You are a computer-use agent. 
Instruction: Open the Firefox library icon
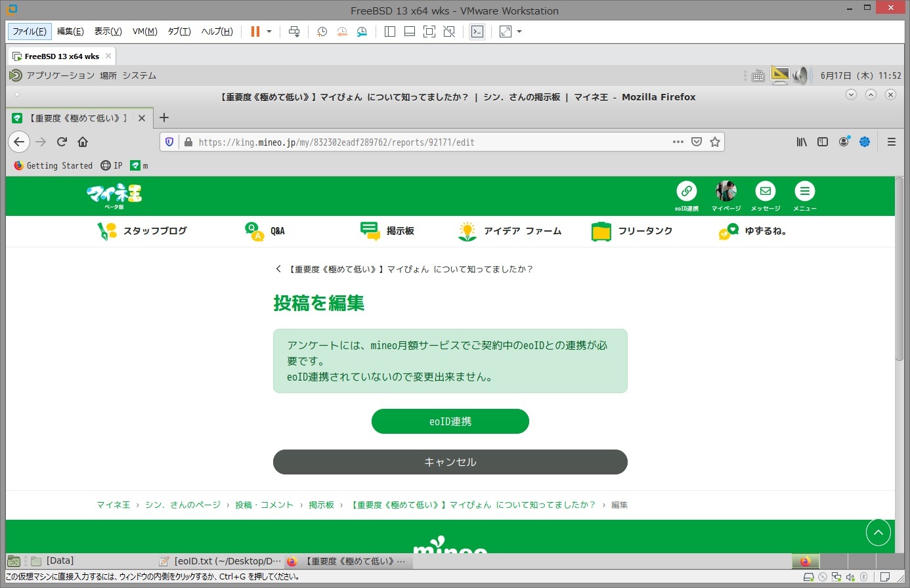point(802,142)
